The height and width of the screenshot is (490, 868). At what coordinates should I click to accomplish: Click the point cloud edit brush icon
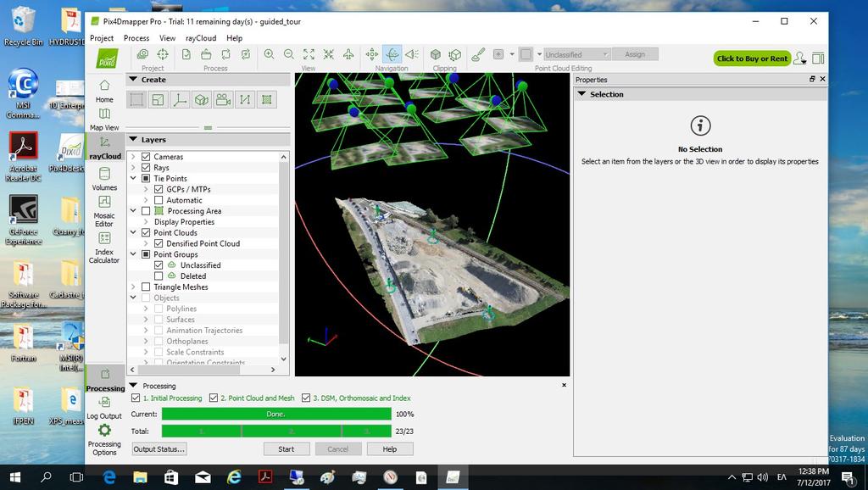point(478,54)
